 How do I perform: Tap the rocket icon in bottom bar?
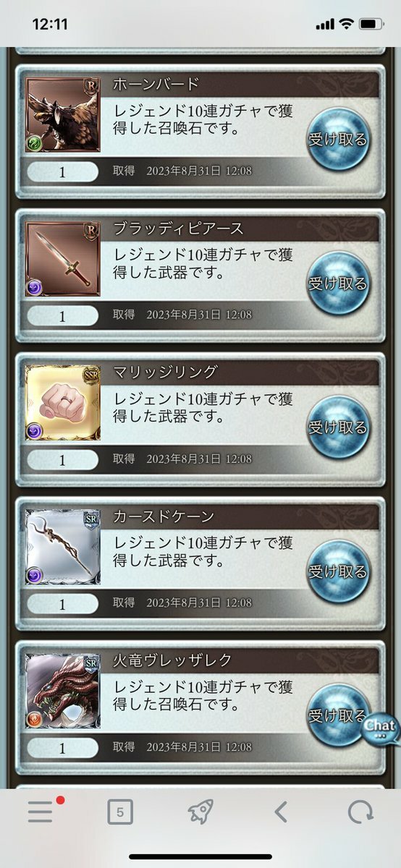click(200, 812)
